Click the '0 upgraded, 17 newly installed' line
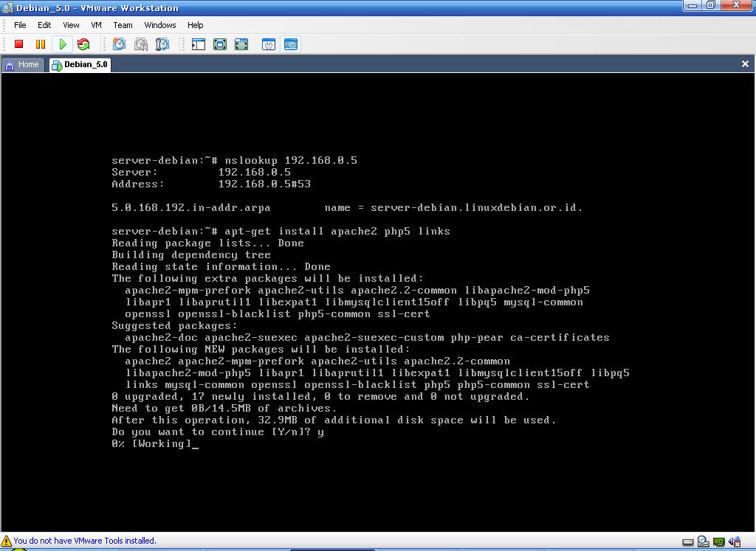Image resolution: width=756 pixels, height=551 pixels. [320, 396]
